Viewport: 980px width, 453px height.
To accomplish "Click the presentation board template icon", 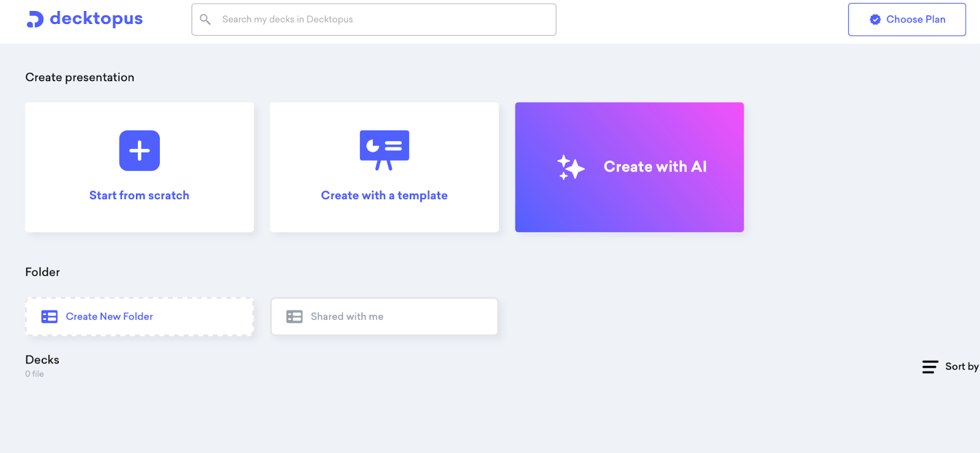I will [384, 150].
